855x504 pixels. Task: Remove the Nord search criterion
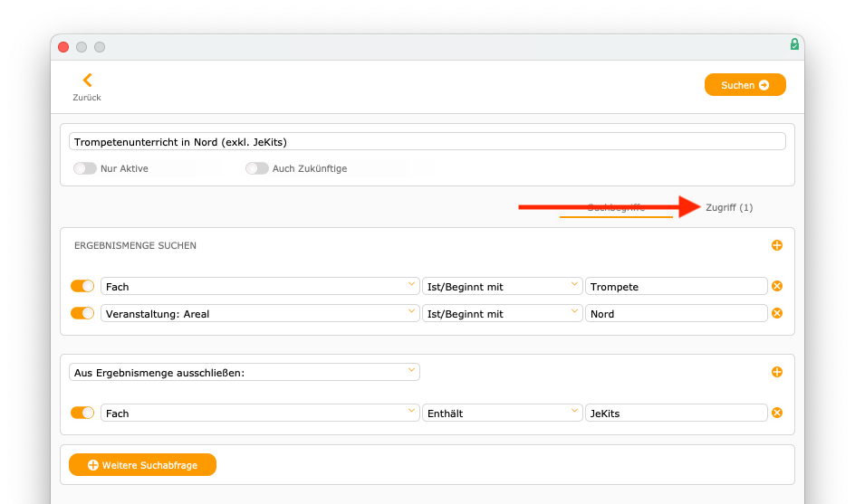point(777,313)
